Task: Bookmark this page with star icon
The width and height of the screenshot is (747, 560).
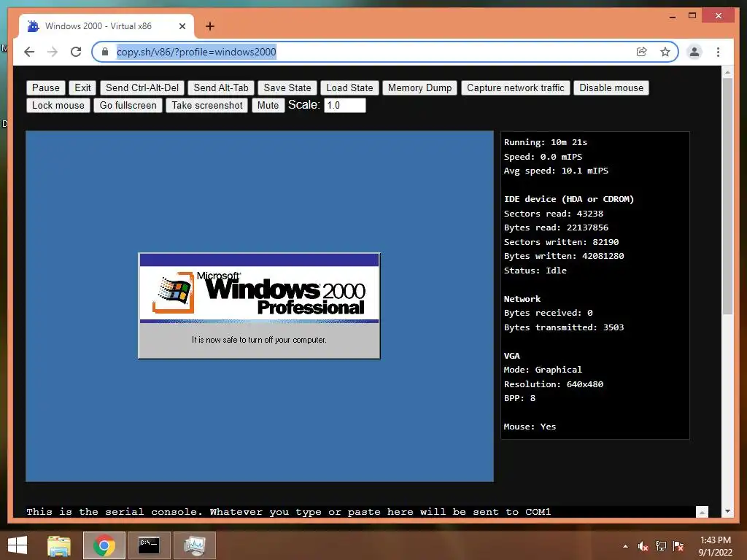Action: tap(665, 52)
